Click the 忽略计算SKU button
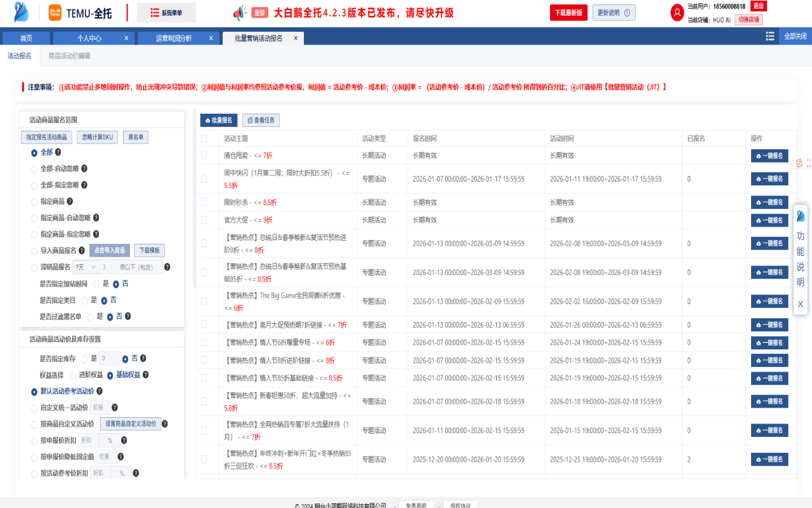 (x=97, y=137)
